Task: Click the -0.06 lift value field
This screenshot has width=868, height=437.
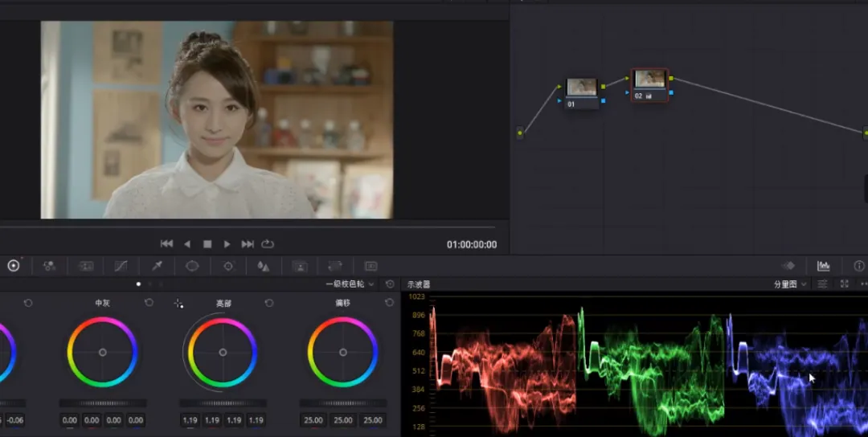Action: point(15,420)
